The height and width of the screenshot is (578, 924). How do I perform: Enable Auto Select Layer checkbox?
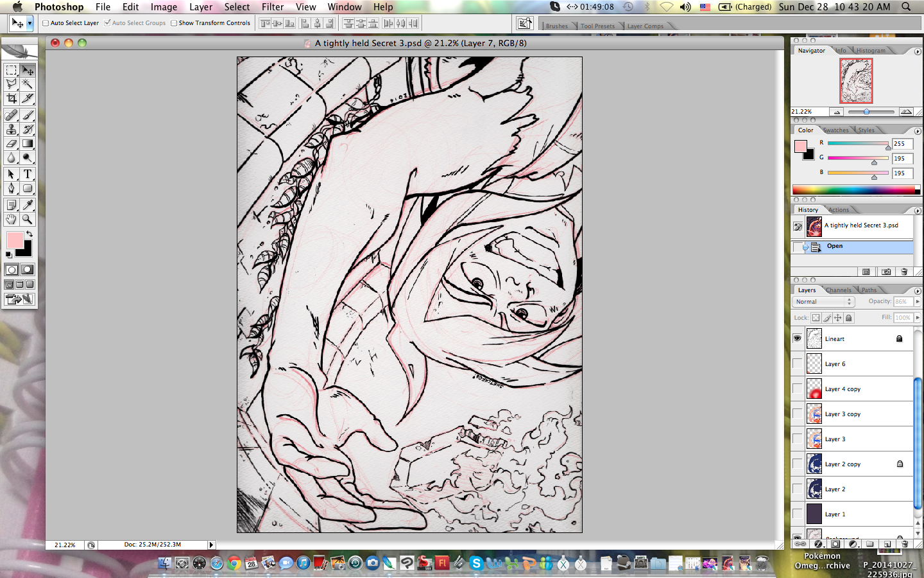(x=46, y=23)
